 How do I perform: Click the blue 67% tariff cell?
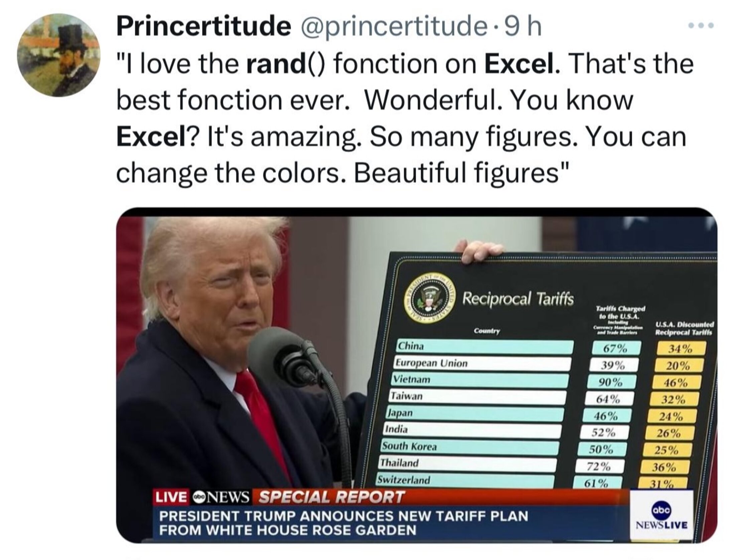coord(617,349)
